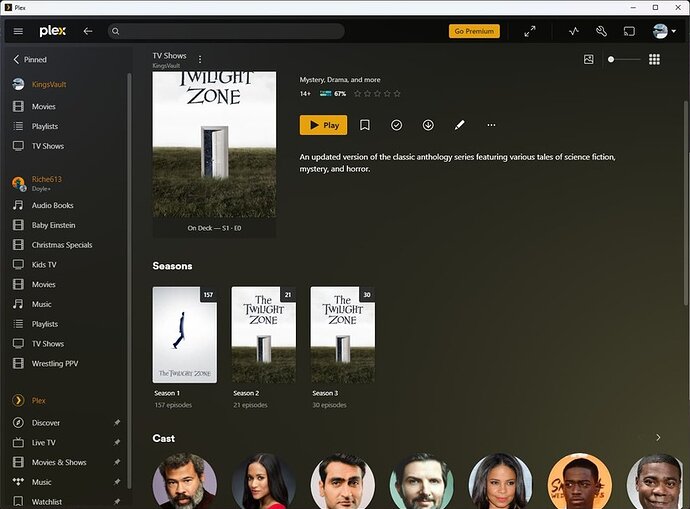Adjust the poster size slider
Screen dimensions: 690x509
[x=624, y=59]
